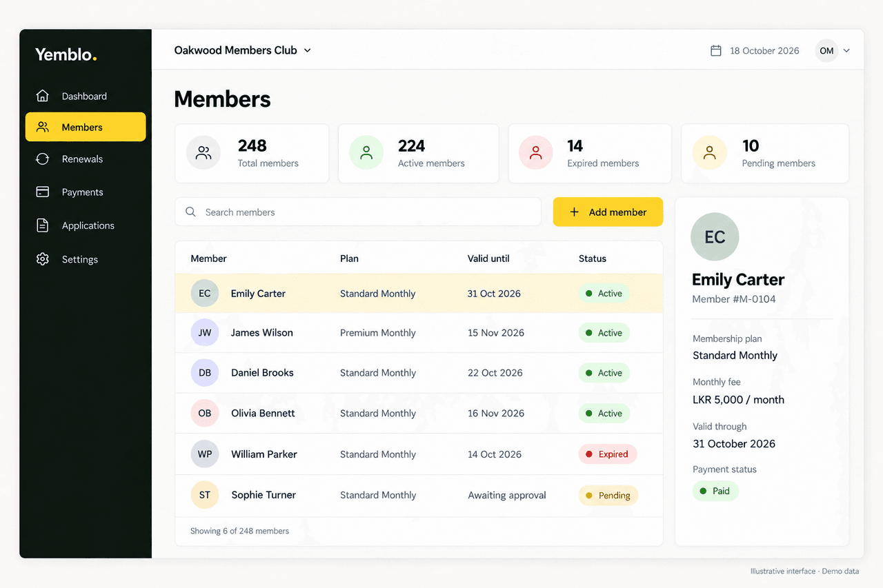Click the Add member button

608,212
